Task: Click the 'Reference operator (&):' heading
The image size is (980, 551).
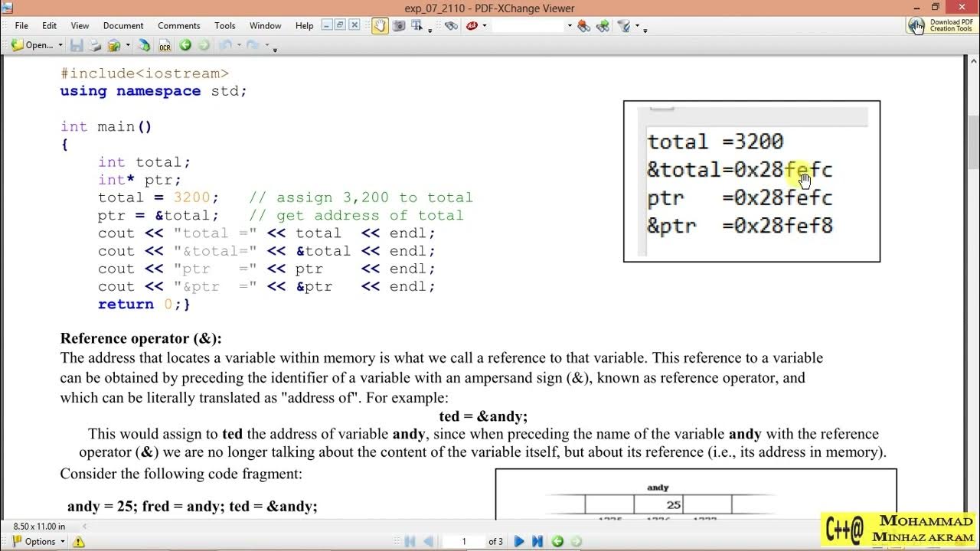Action: [141, 338]
